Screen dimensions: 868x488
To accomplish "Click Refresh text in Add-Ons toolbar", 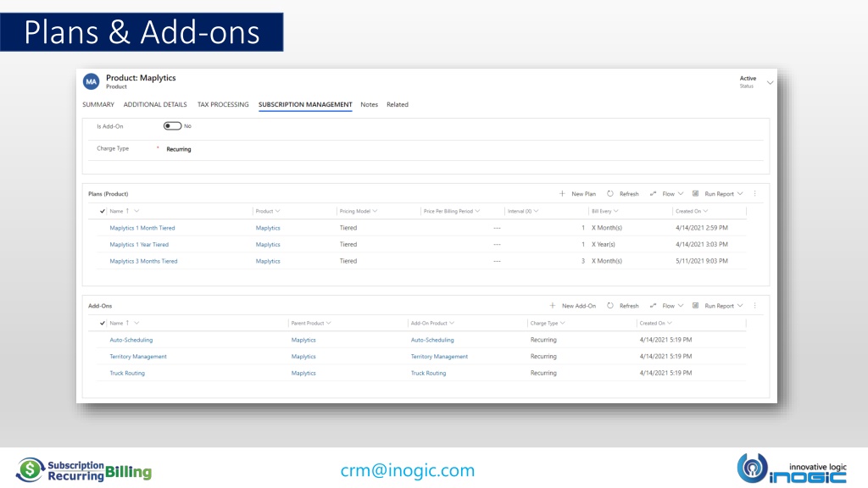I will click(x=629, y=305).
